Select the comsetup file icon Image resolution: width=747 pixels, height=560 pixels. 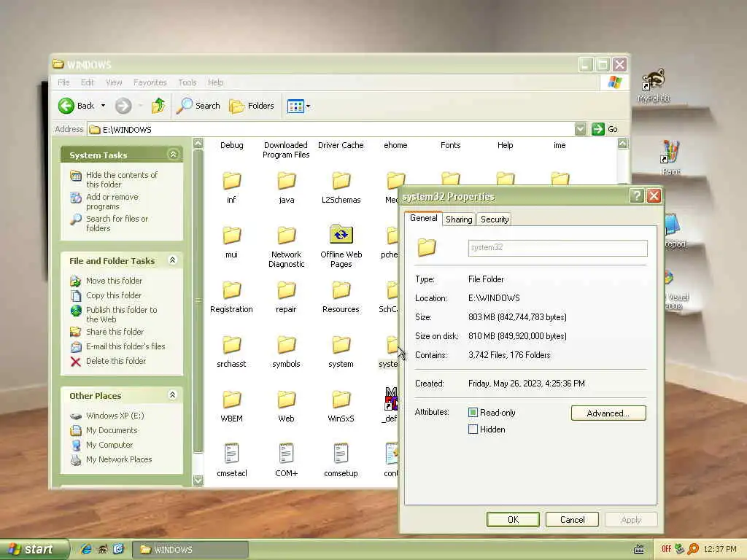(341, 454)
